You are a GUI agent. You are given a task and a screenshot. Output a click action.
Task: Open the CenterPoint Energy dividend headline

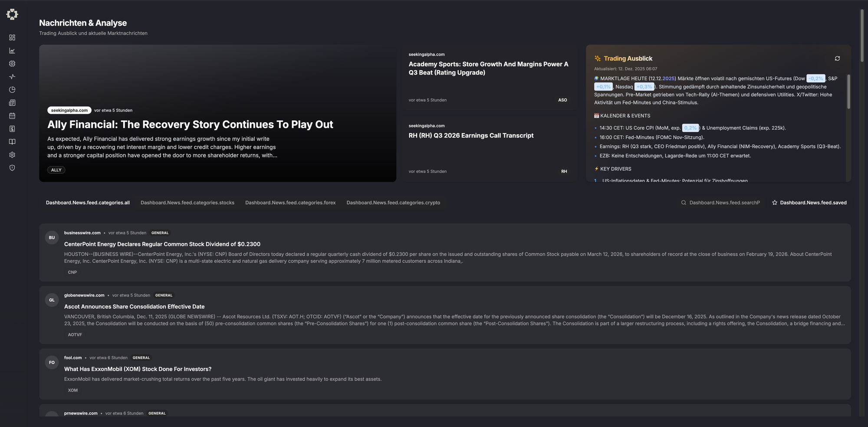coord(162,244)
